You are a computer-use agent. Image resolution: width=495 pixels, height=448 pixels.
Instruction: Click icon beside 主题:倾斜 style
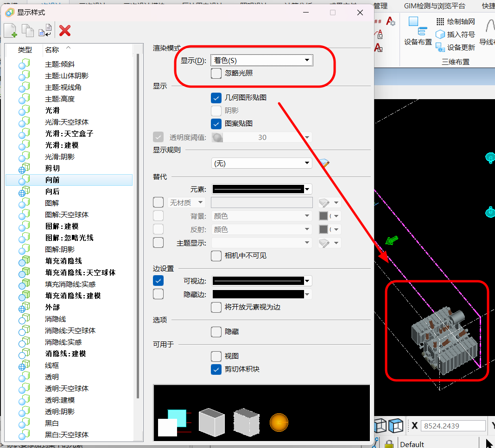(x=24, y=64)
